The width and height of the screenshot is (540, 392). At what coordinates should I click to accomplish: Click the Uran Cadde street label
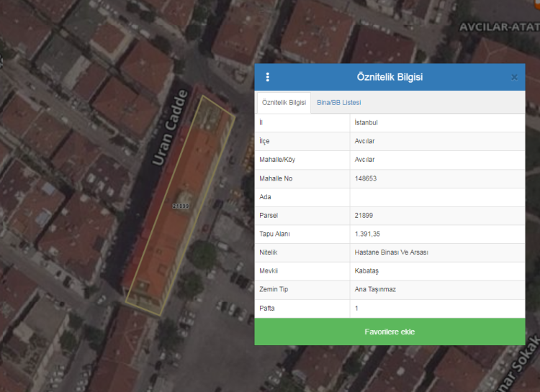pyautogui.click(x=170, y=128)
